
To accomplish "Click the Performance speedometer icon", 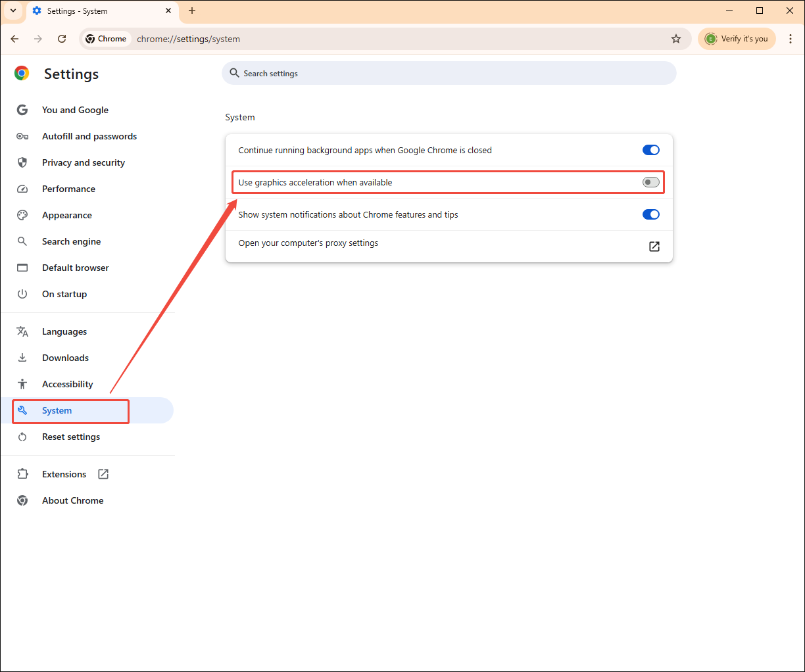I will [22, 189].
